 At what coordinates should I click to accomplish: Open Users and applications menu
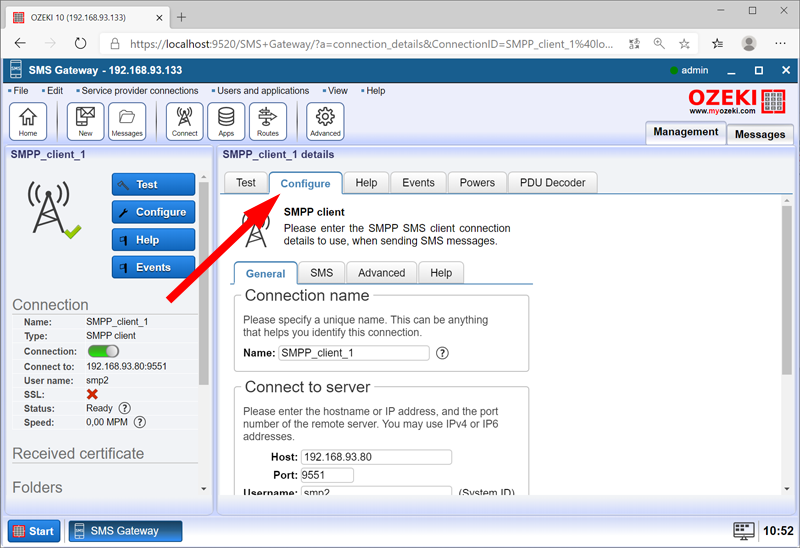[261, 91]
